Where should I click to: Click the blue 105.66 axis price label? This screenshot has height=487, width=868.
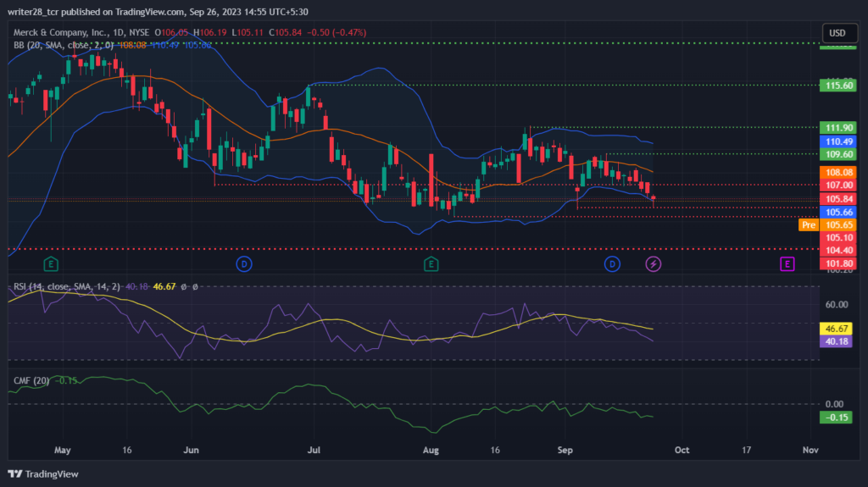click(x=838, y=212)
